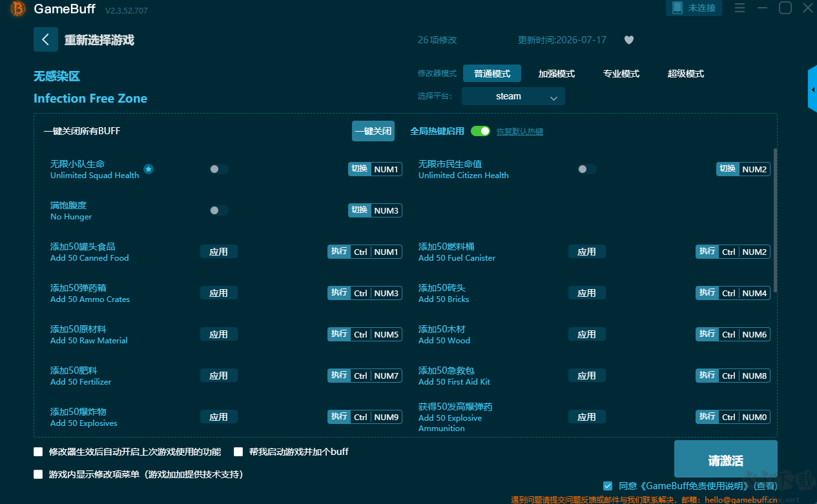This screenshot has height=504, width=817.
Task: Check launch game and add buff option
Action: (238, 452)
